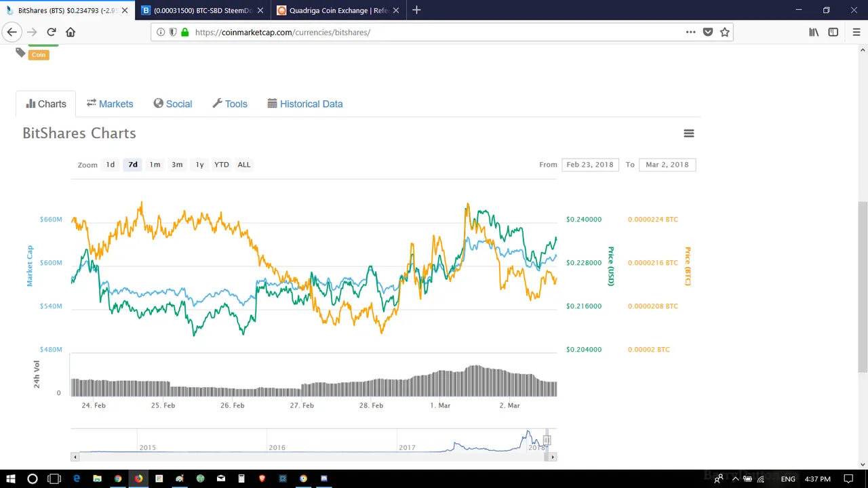
Task: Click the browser forward arrow
Action: pos(32,32)
